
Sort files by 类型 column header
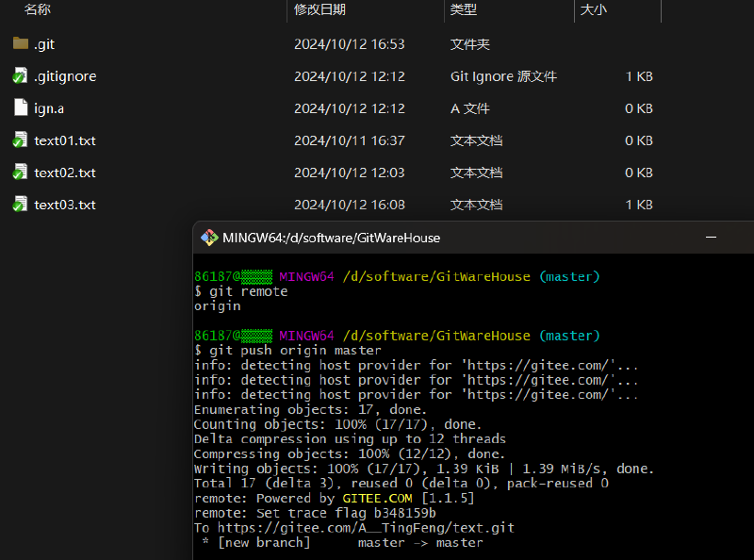point(463,9)
